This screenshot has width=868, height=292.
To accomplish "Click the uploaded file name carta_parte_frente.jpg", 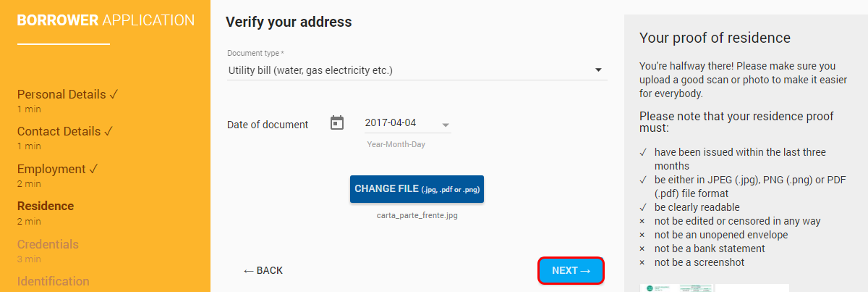I will (x=417, y=216).
